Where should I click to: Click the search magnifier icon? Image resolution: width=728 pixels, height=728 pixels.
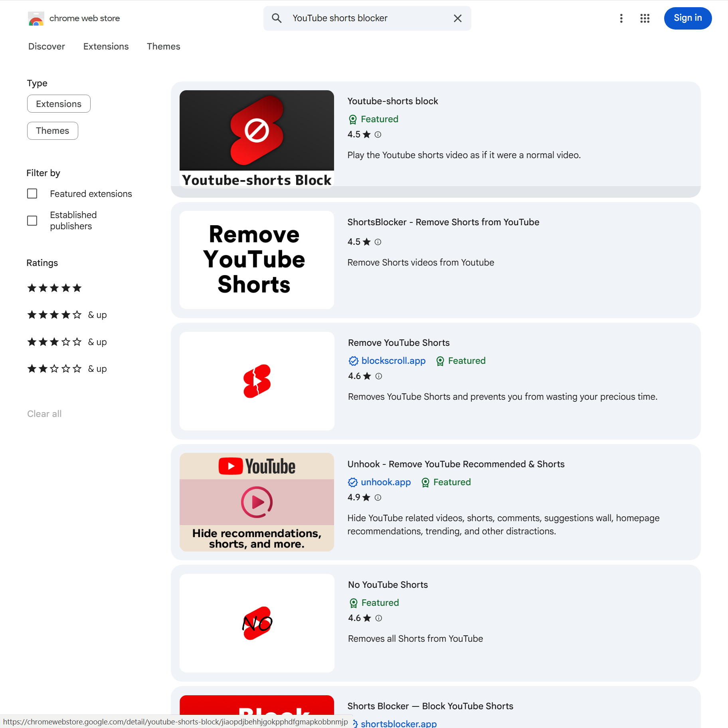click(277, 18)
